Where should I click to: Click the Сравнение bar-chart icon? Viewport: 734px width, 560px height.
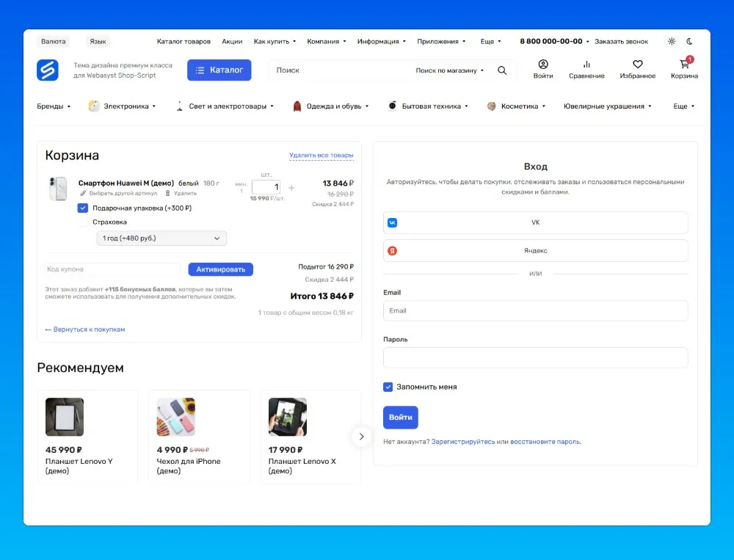586,64
